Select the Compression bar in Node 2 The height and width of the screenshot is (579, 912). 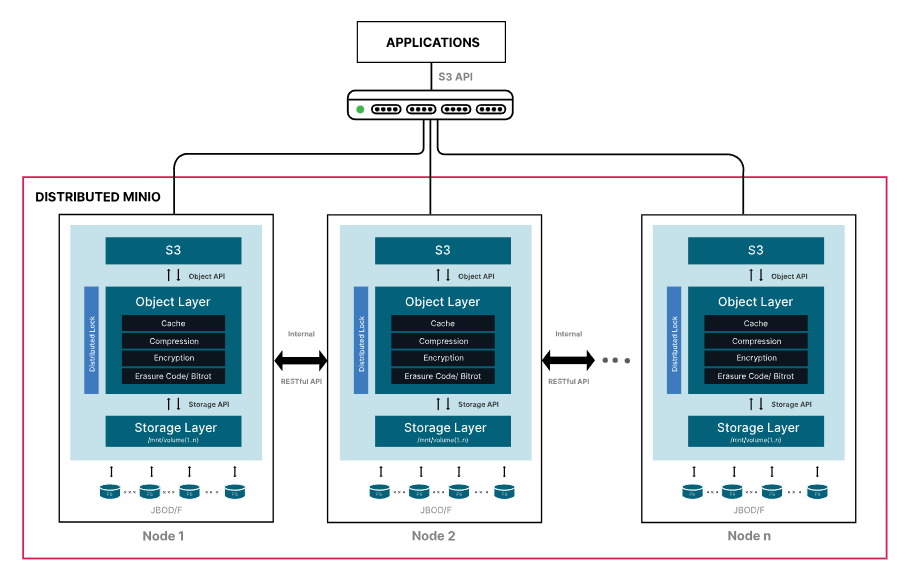click(443, 341)
